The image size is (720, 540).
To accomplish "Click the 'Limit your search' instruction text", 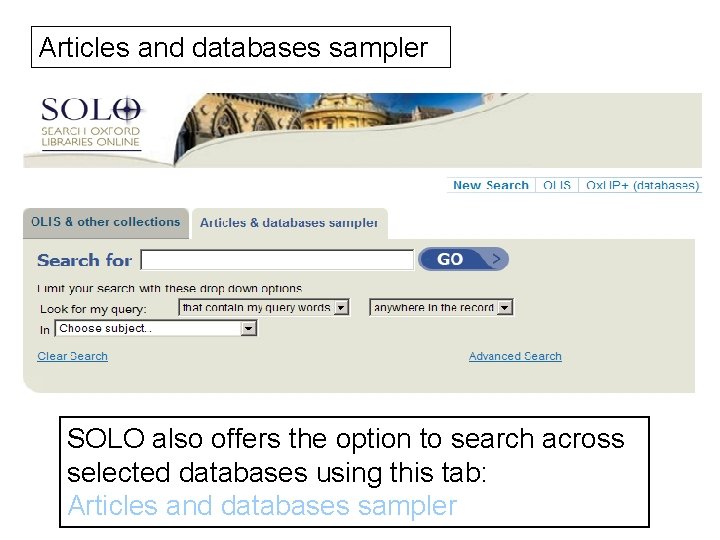I will pyautogui.click(x=169, y=289).
